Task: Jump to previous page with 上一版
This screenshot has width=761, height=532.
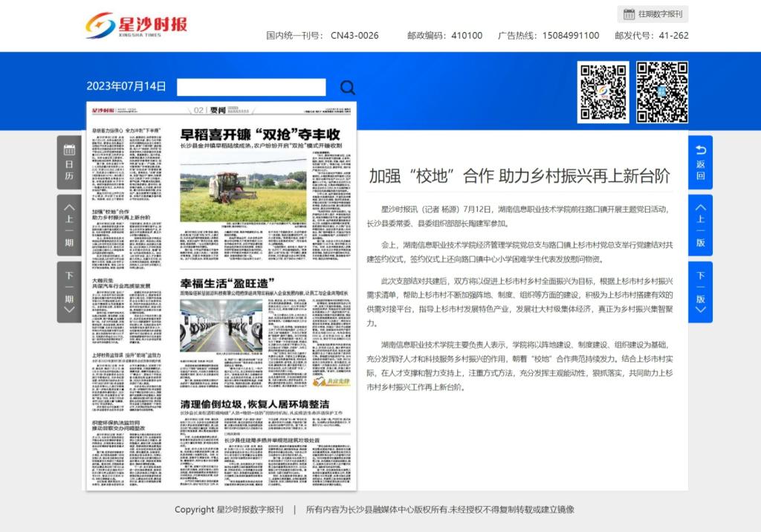Action: click(x=700, y=225)
